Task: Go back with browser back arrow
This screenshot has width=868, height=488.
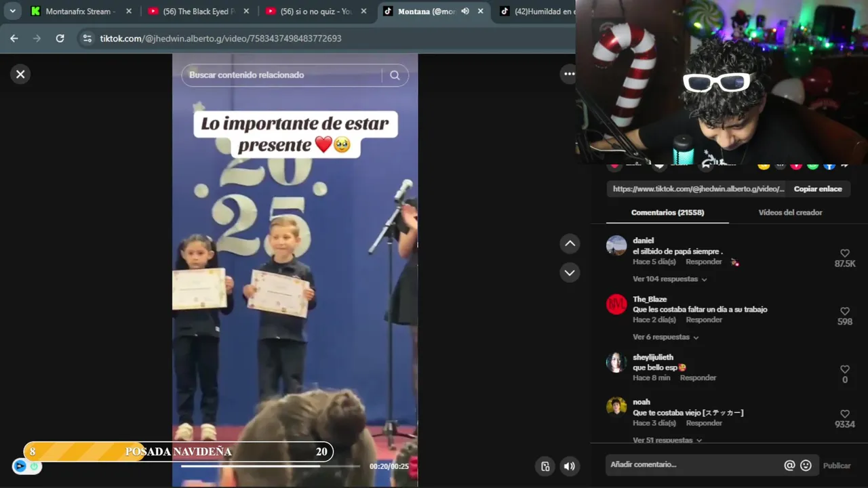Action: click(x=14, y=39)
